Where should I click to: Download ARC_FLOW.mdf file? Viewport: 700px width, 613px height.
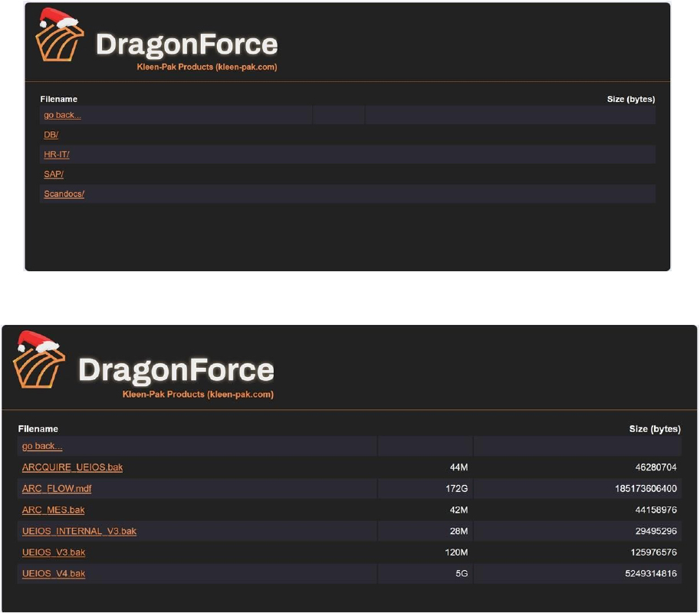pyautogui.click(x=57, y=489)
